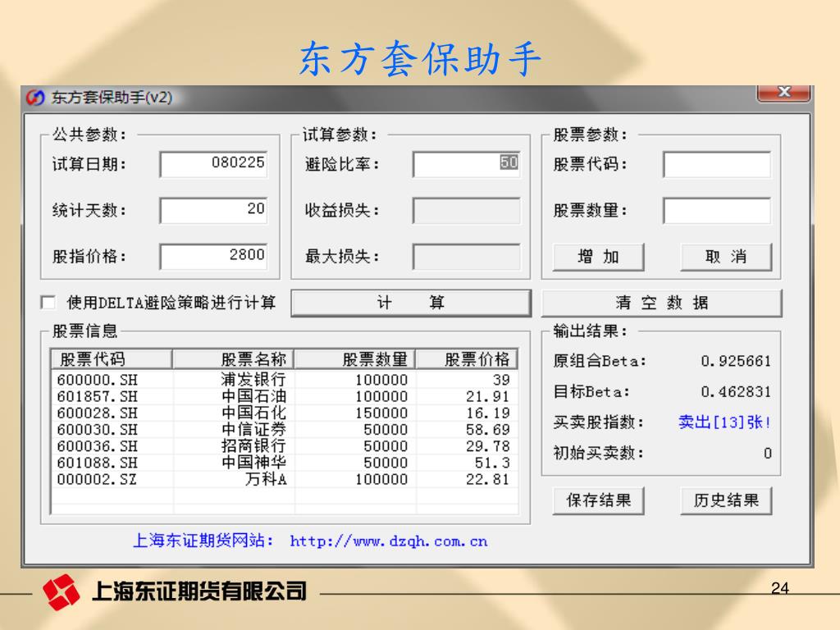
Task: Click the 浦发银行 name cell
Action: 254,380
